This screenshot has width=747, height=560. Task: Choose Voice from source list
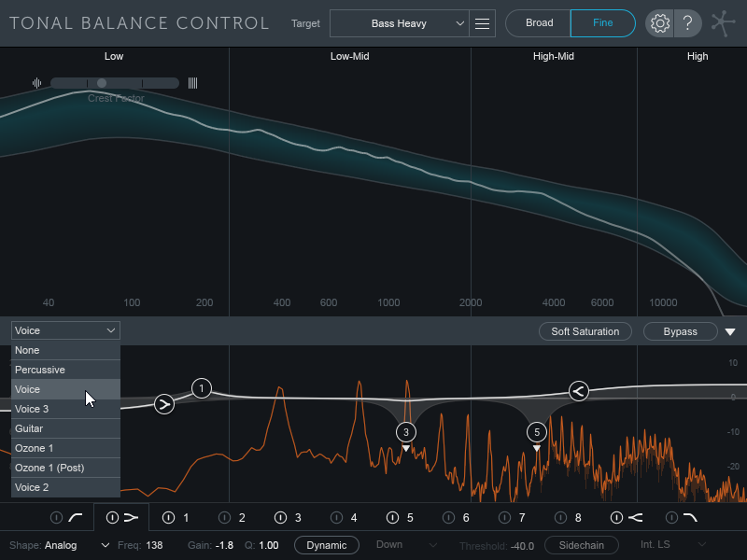point(65,389)
